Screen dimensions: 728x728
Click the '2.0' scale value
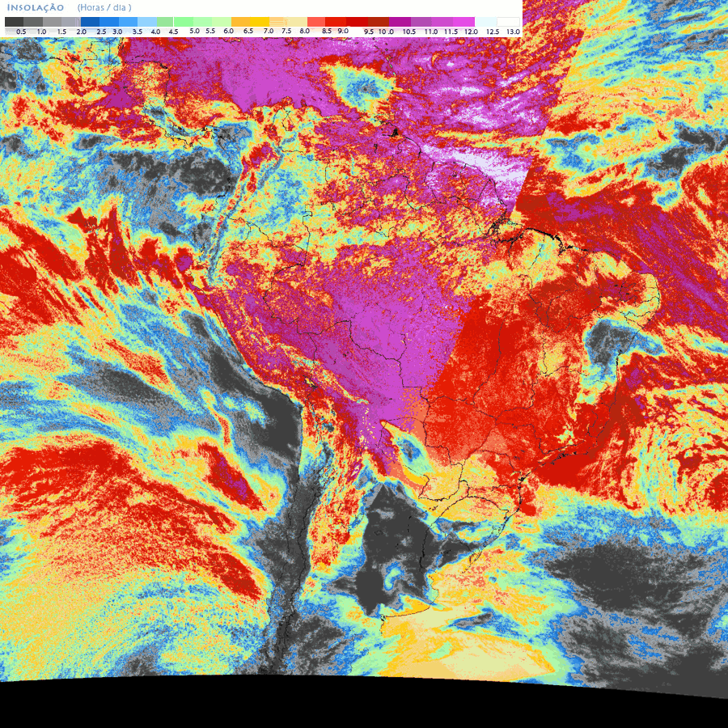point(81,32)
